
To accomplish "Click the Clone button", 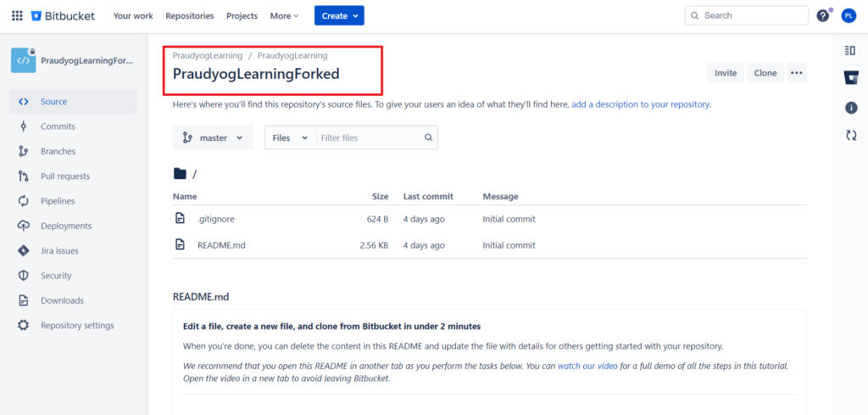I will (765, 73).
